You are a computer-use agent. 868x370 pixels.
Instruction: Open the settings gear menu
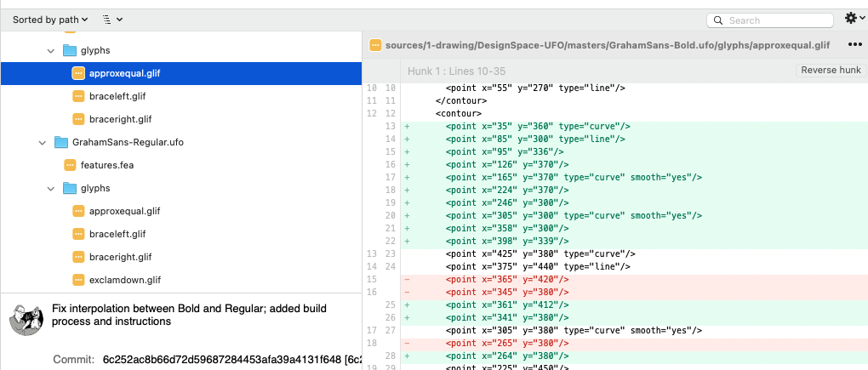pos(852,19)
